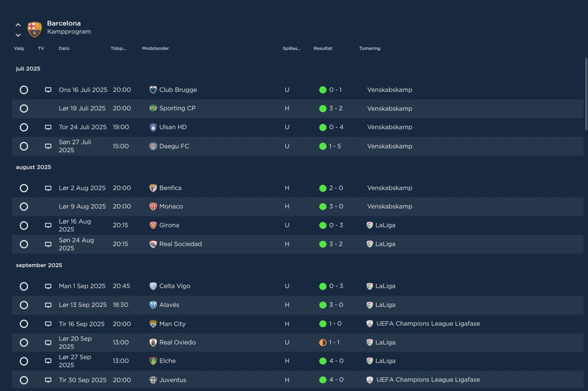
Task: Click the Monaco club badge
Action: (153, 207)
